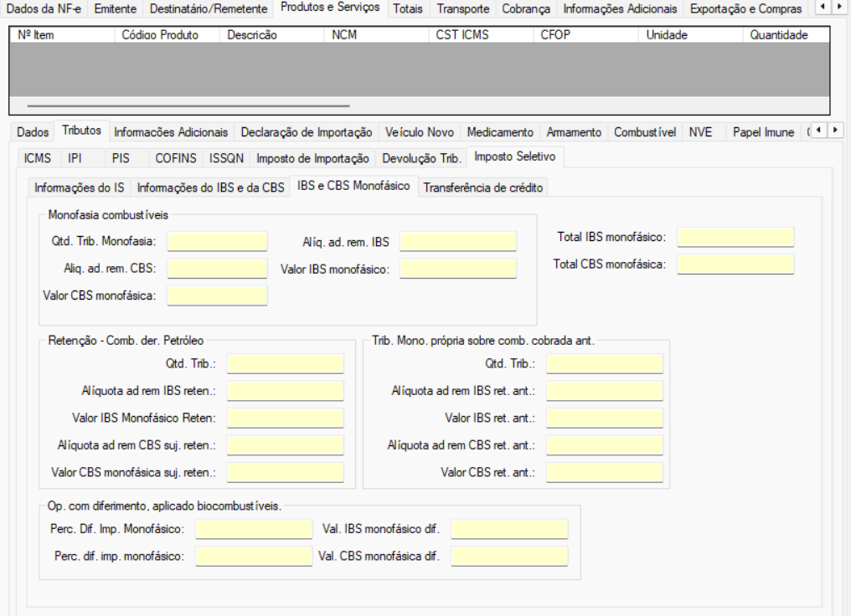851x616 pixels.
Task: Open the Armamento tab
Action: click(574, 132)
